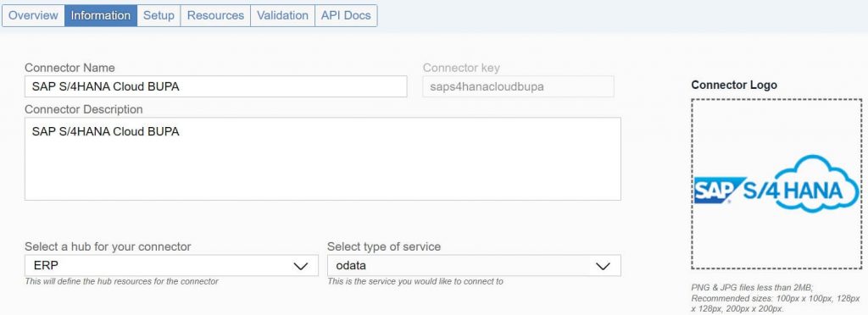This screenshot has width=868, height=315.
Task: Go to the Resources tab
Action: point(215,15)
